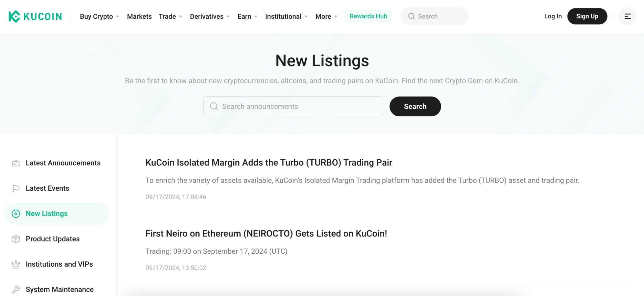Select the wrench icon beside System Maintenance
Image resolution: width=644 pixels, height=296 pixels.
click(x=16, y=289)
